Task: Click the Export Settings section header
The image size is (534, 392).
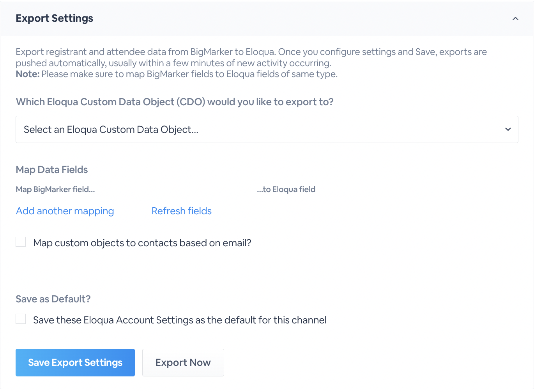Action: [x=54, y=18]
